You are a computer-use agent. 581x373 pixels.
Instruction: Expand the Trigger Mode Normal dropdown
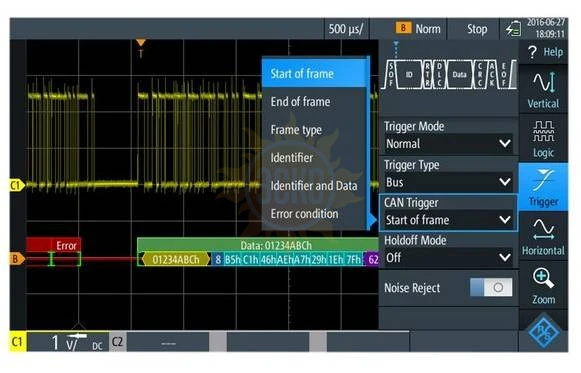448,144
